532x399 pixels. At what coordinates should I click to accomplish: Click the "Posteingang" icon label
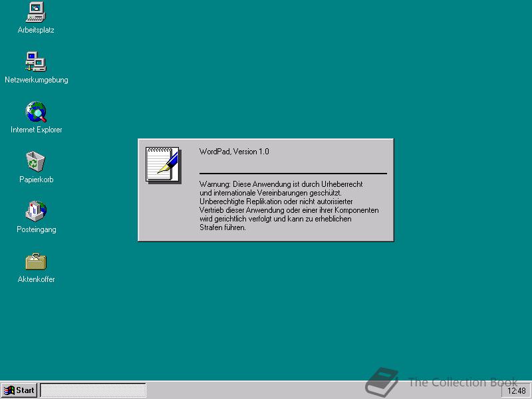point(37,229)
